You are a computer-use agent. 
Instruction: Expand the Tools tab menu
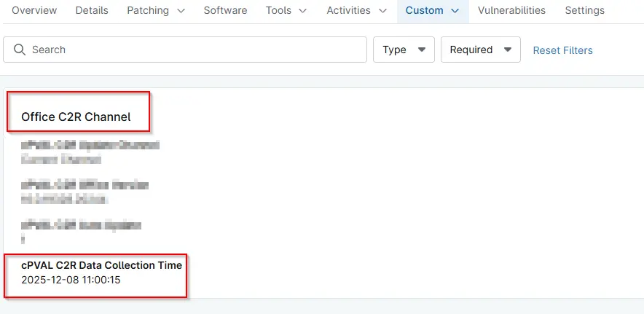point(286,10)
